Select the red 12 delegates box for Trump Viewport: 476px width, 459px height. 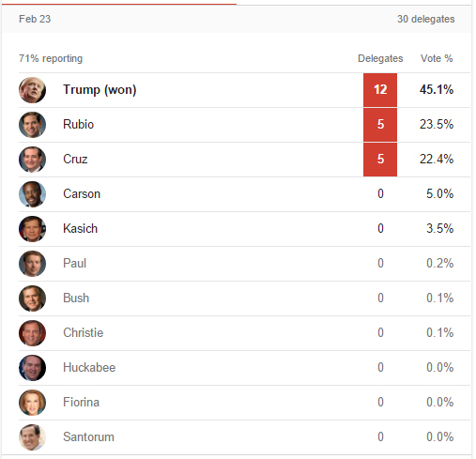(x=380, y=90)
